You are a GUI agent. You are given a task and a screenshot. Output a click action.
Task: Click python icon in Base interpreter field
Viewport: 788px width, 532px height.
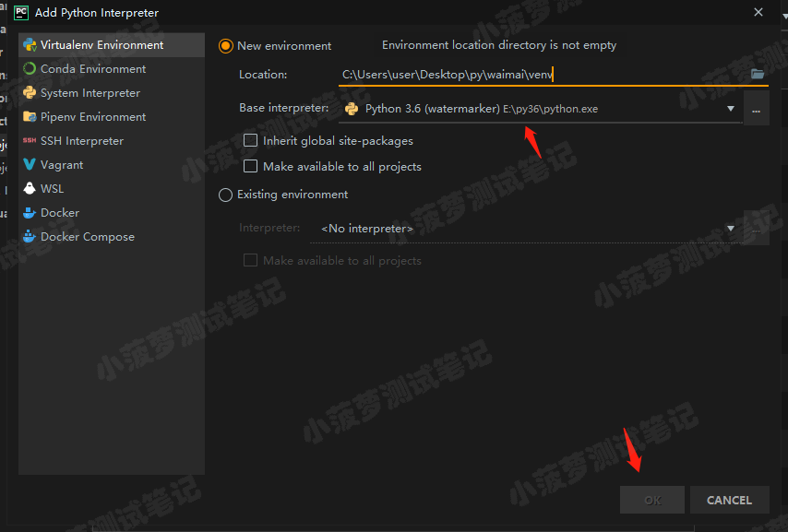pyautogui.click(x=352, y=109)
